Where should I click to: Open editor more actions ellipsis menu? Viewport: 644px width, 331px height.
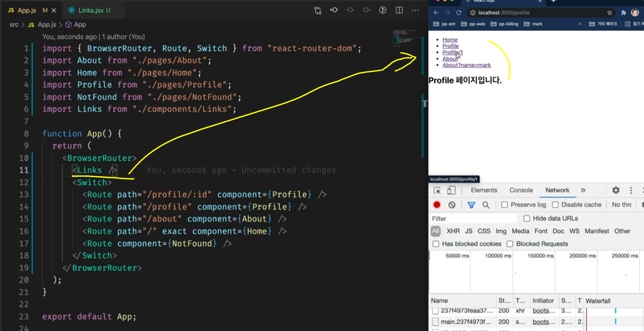415,10
